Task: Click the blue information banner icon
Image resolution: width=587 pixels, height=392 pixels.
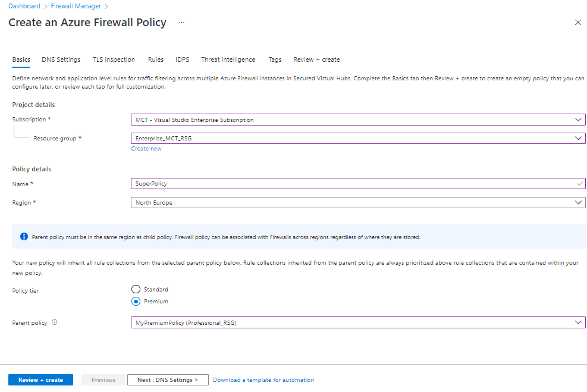Action: point(24,237)
